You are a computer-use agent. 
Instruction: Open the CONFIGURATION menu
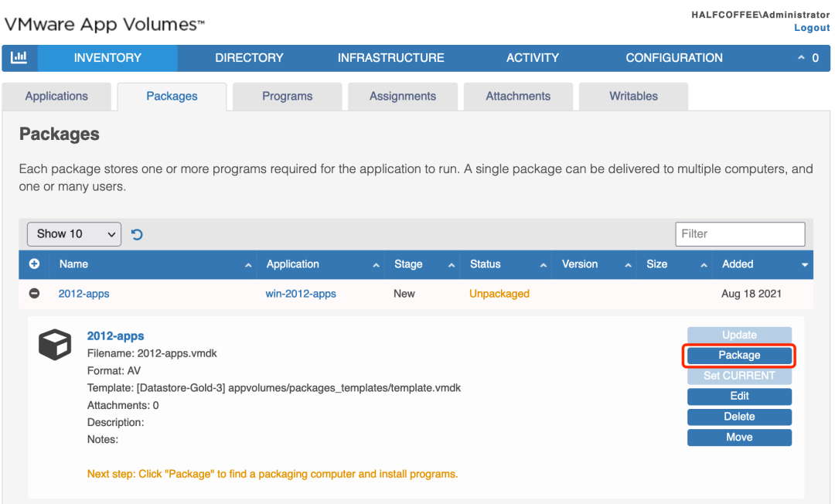click(674, 58)
